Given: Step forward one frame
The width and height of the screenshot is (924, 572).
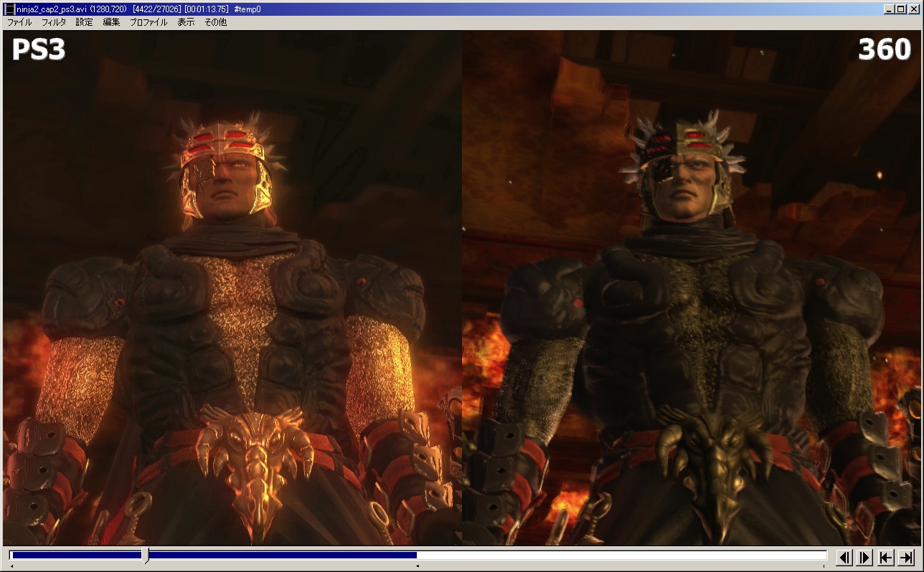Looking at the screenshot, I should [x=864, y=557].
